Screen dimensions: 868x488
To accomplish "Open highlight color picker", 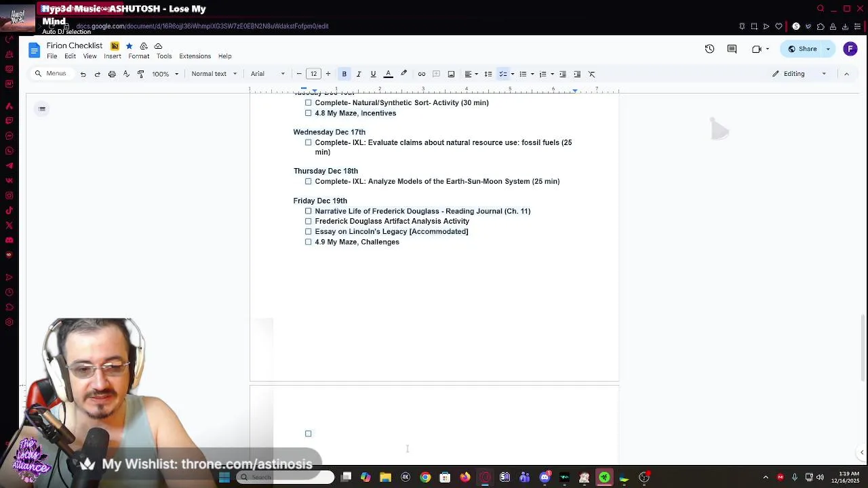I will 403,74.
